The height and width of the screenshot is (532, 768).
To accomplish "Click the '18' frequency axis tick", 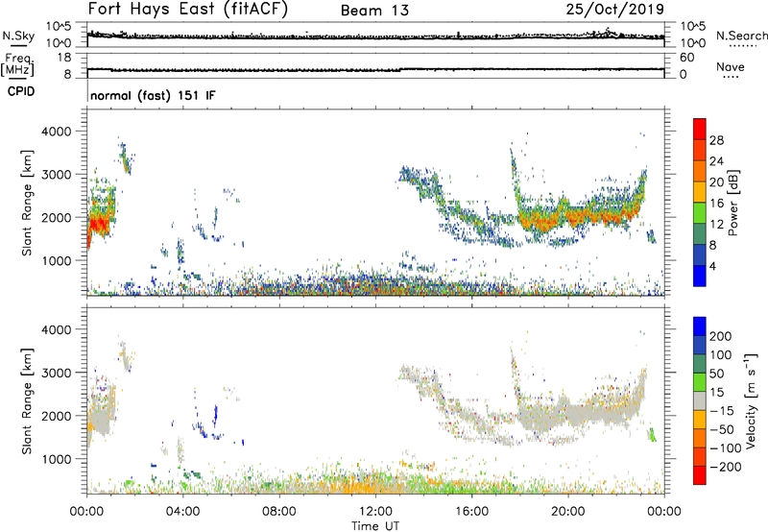I will [x=64, y=58].
